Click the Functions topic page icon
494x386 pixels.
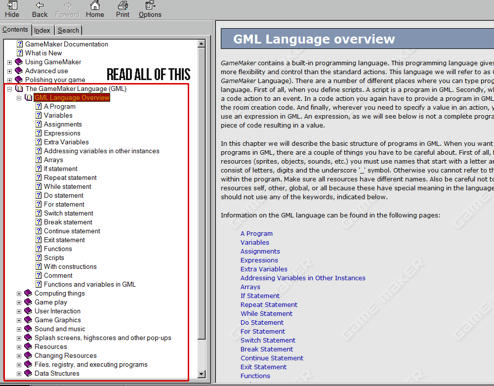(39, 249)
